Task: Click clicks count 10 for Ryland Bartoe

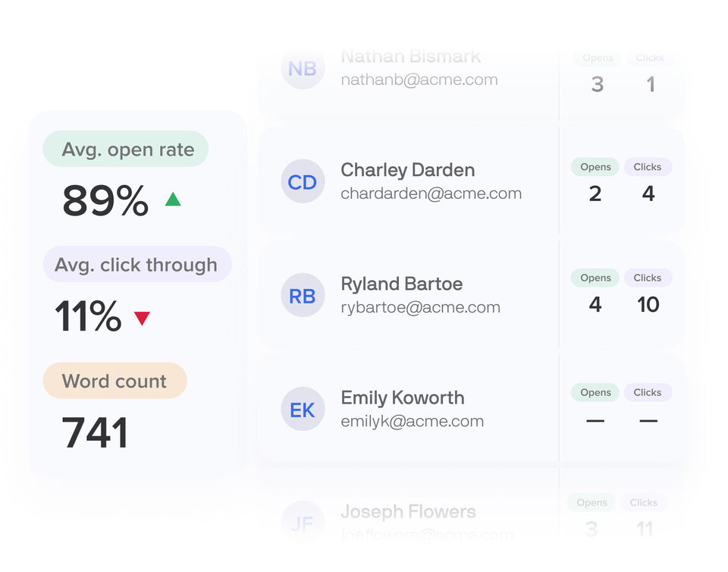Action: point(648,304)
